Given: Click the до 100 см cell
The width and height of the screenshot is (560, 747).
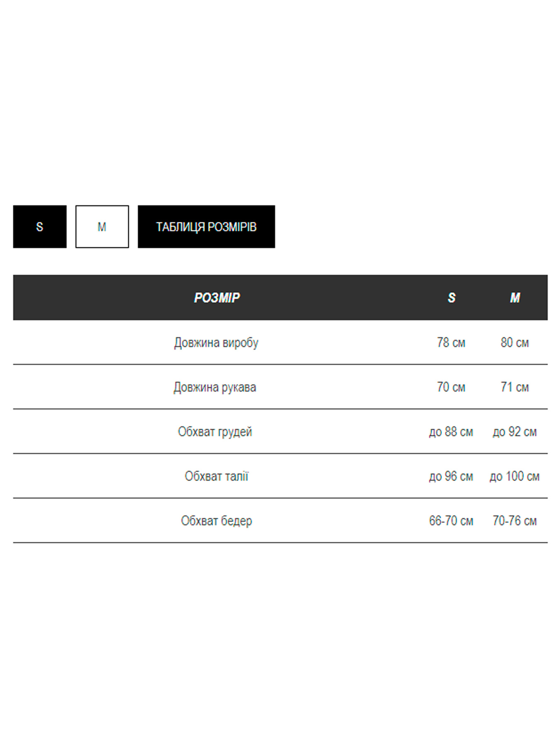Looking at the screenshot, I should pos(514,476).
